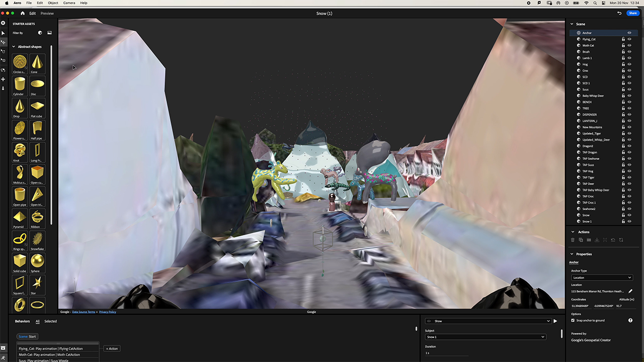The height and width of the screenshot is (362, 644).
Task: Edit location with the pencil icon
Action: coord(630,291)
